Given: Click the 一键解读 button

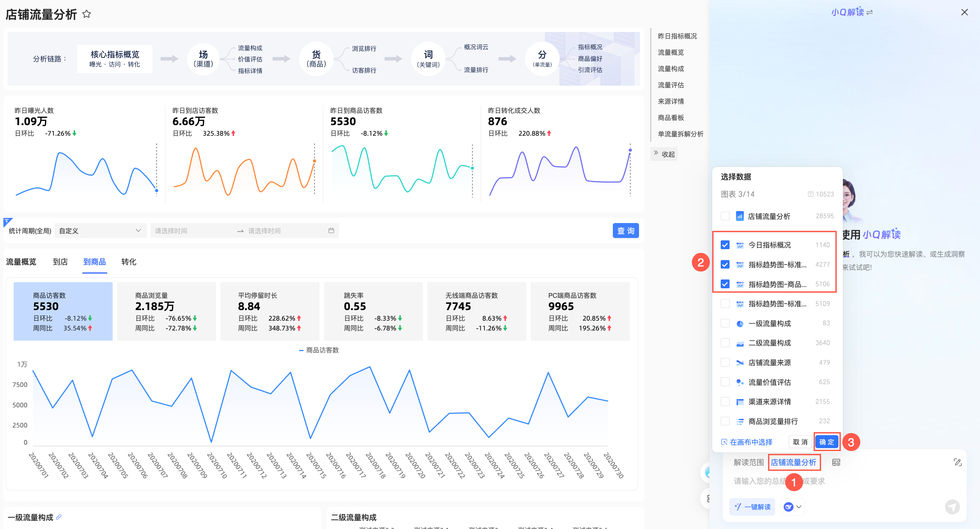Looking at the screenshot, I should (752, 507).
